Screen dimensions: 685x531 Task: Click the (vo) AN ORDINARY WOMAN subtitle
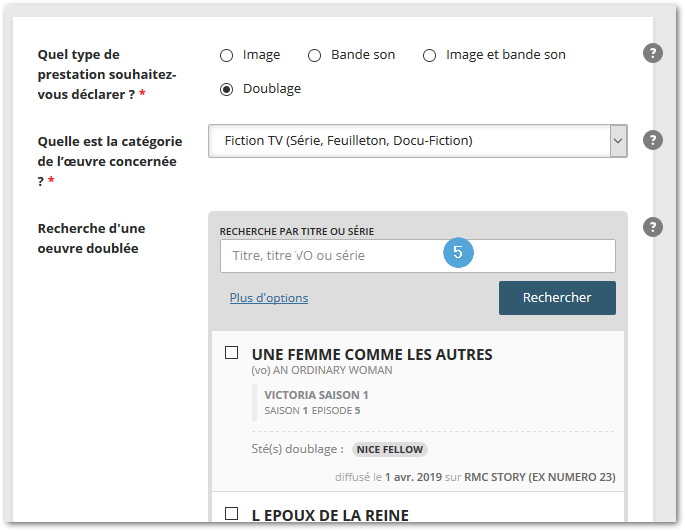click(x=322, y=370)
